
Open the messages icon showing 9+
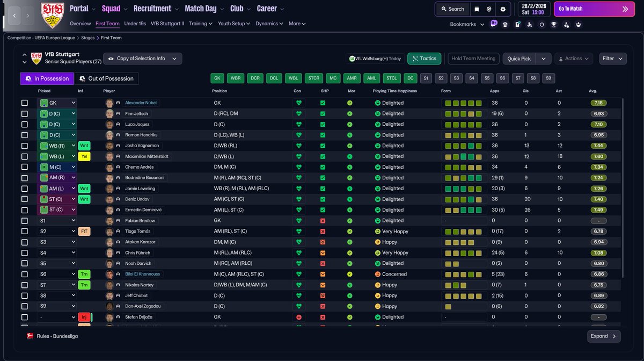coord(494,24)
